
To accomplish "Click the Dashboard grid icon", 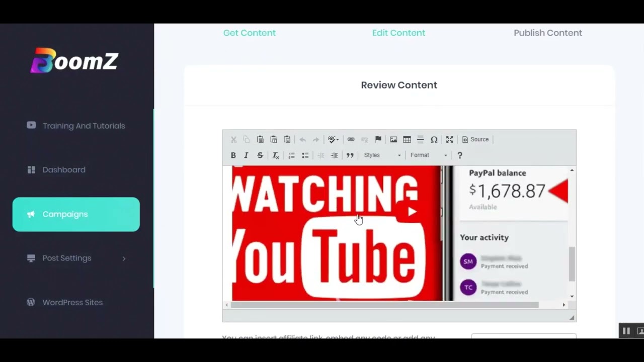I will point(31,170).
